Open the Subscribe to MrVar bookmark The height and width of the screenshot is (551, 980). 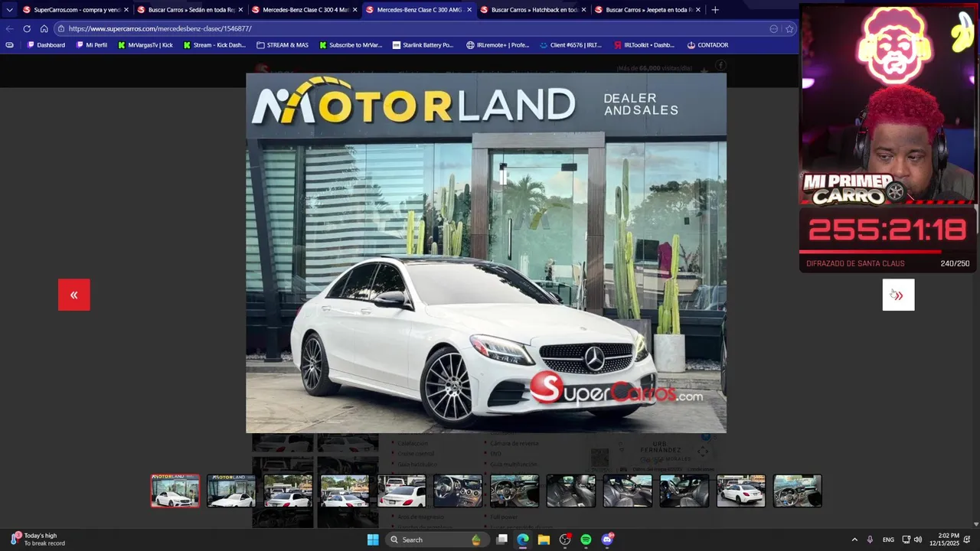click(350, 45)
